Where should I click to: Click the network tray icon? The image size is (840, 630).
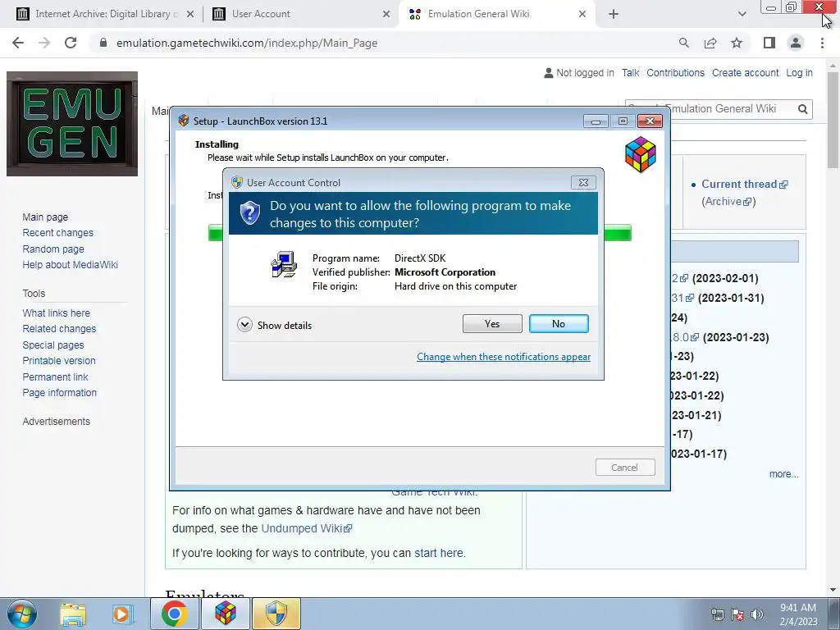(x=717, y=614)
